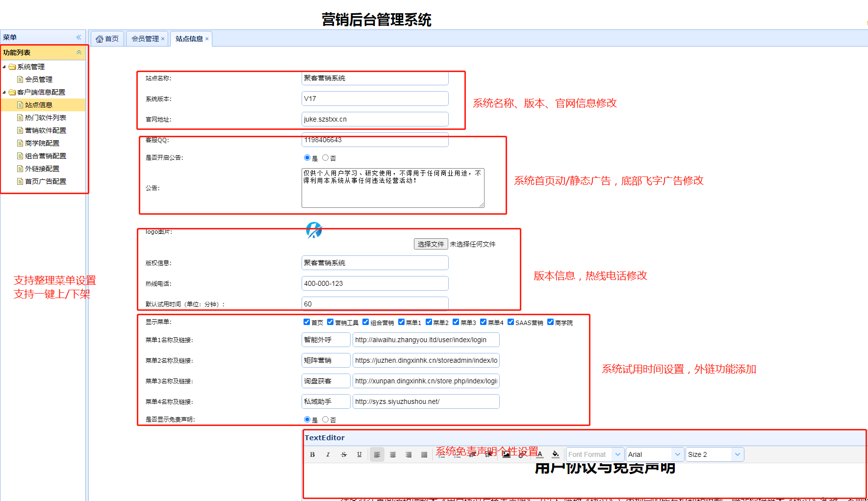This screenshot has height=501, width=868.
Task: Apply bold formatting in TextEditor
Action: pyautogui.click(x=312, y=454)
